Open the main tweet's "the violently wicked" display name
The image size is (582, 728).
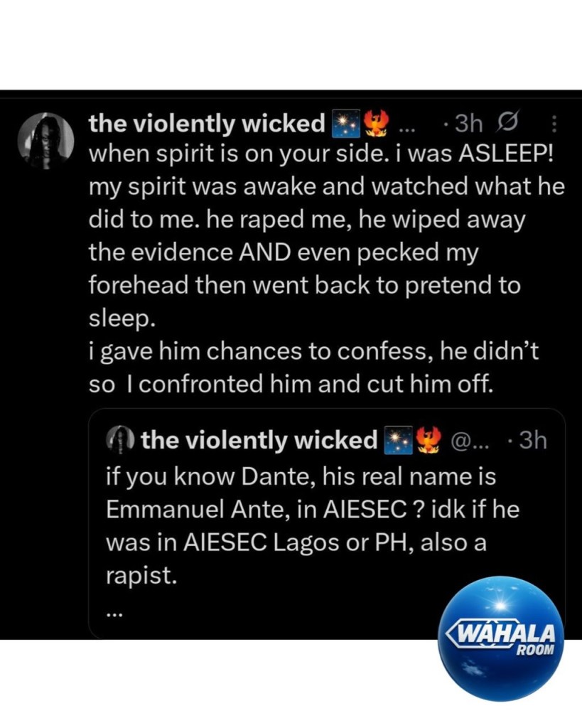(206, 124)
